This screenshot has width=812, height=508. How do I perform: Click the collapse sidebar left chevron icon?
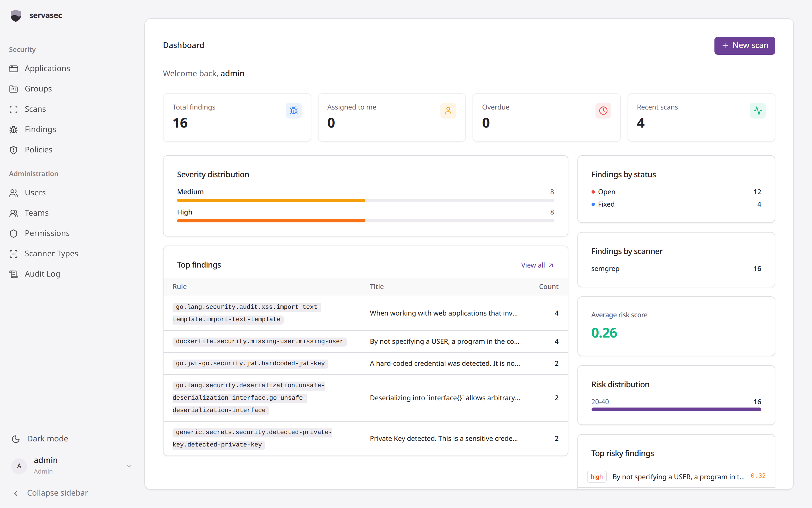(16, 493)
